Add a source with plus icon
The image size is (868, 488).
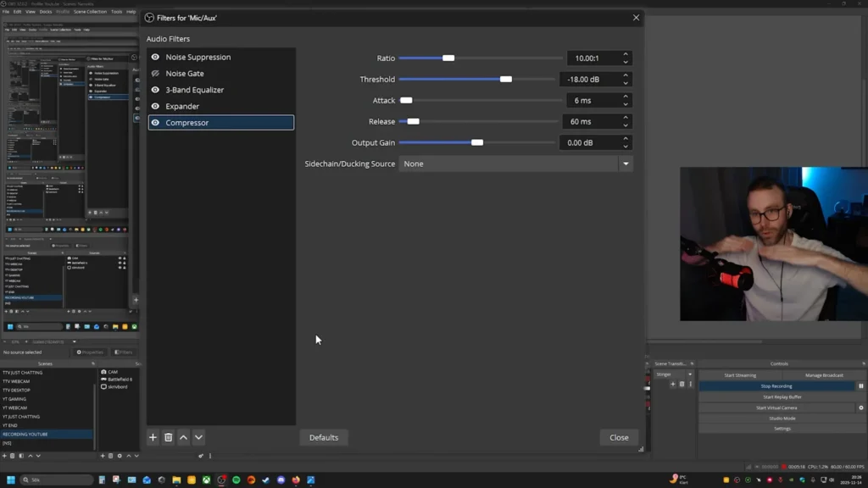103,456
